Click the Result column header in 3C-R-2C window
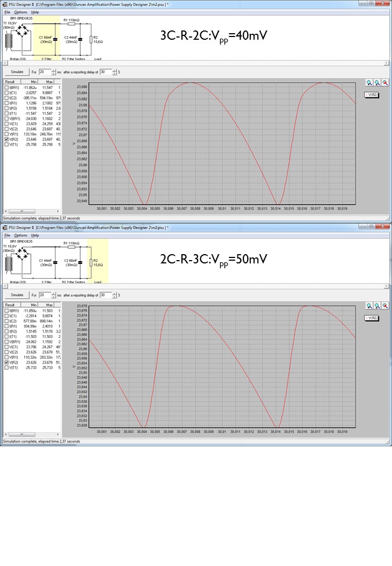The height and width of the screenshot is (566, 392). (12, 82)
